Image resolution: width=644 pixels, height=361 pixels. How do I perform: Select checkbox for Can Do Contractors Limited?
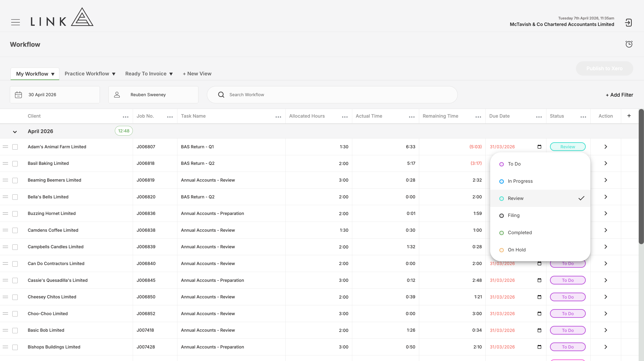click(x=15, y=264)
